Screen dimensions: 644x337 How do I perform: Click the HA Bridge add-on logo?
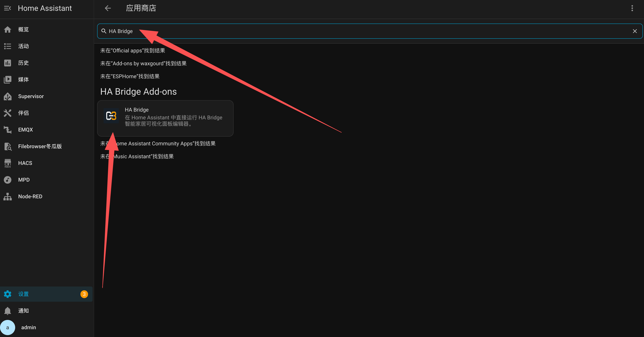coord(111,116)
